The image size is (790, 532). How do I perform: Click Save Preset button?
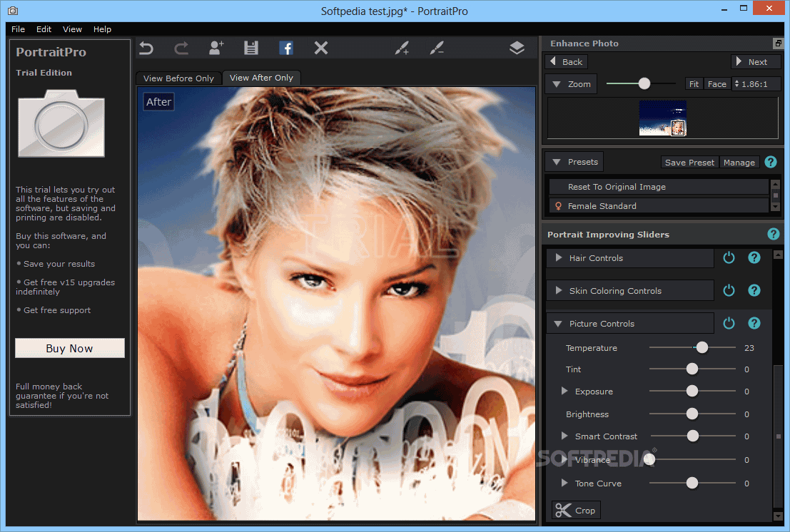[689, 162]
